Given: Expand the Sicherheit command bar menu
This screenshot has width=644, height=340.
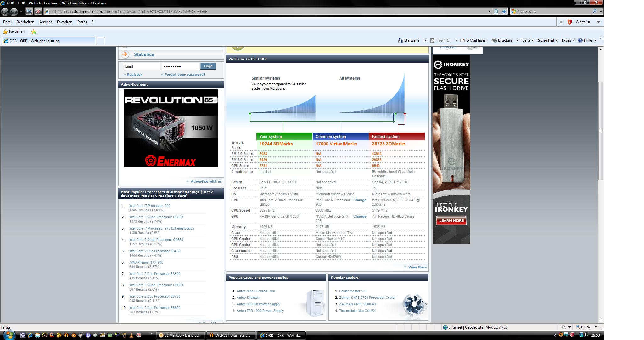Looking at the screenshot, I should [x=547, y=40].
